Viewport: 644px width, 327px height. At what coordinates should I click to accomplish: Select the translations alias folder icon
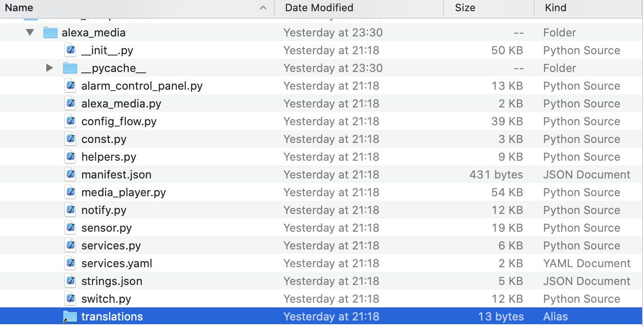[x=70, y=316]
